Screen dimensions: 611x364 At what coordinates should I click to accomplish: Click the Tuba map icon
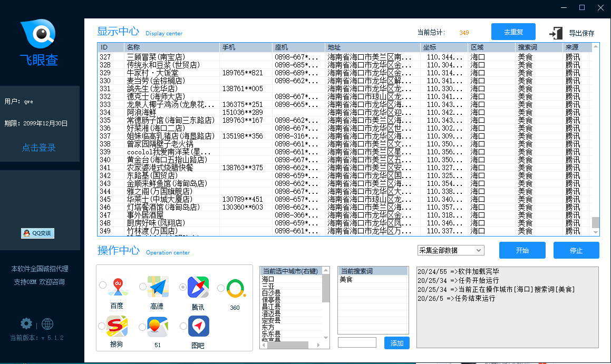tap(199, 326)
